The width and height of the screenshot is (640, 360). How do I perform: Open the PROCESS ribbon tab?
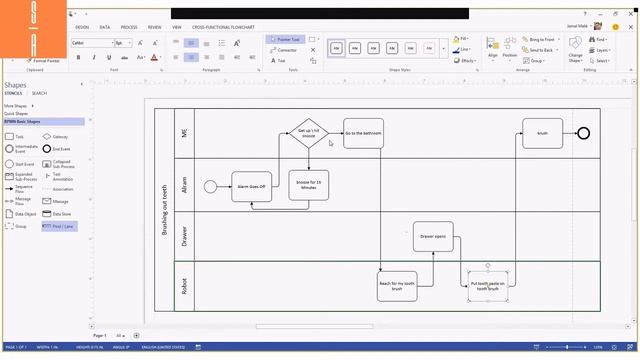pos(129,27)
